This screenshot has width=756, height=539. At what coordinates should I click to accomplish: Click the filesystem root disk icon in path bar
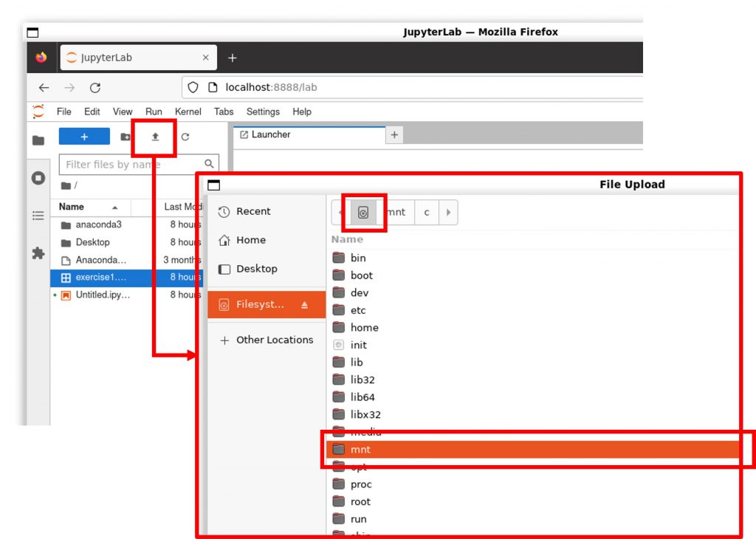click(x=362, y=213)
